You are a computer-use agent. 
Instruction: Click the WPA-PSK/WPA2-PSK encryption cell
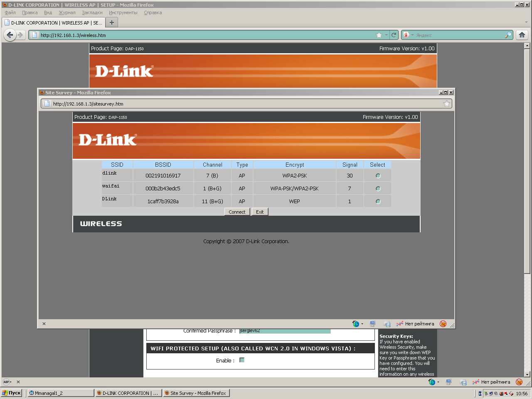point(294,189)
